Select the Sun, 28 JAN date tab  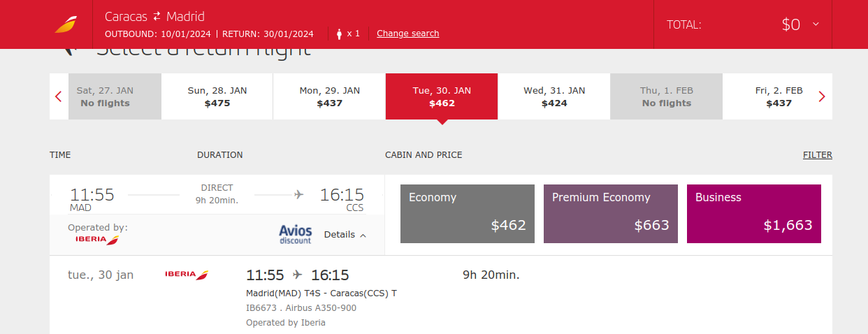pos(217,96)
